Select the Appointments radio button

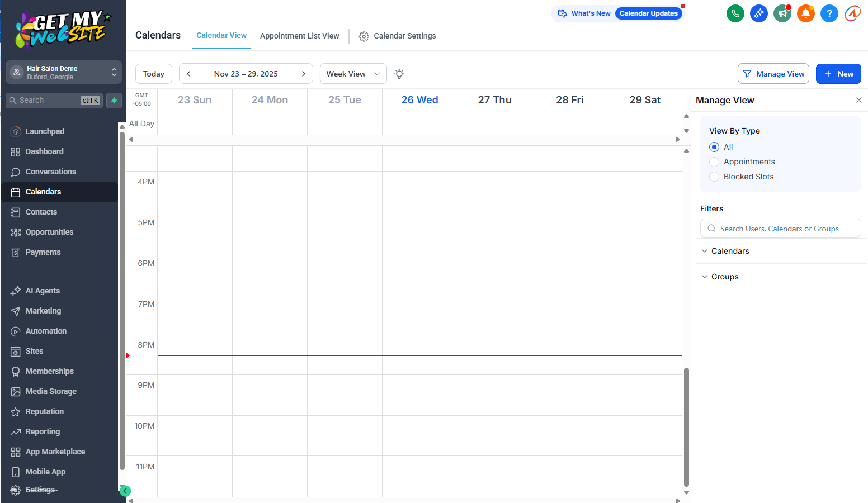714,162
